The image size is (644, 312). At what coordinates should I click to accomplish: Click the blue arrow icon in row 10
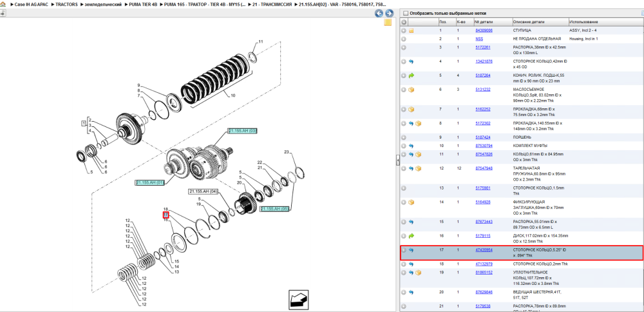pos(411,146)
